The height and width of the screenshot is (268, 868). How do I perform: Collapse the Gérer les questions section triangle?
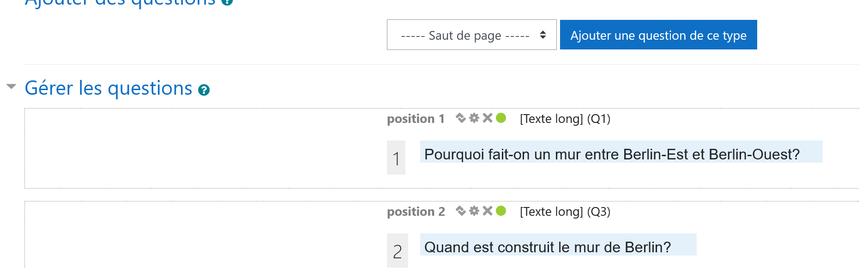coord(12,86)
